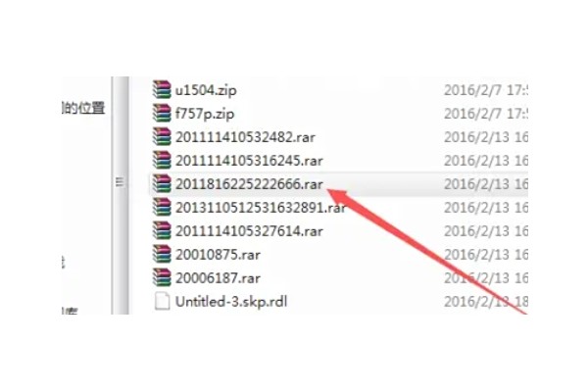Click the Untitled-3.skp.rdl blank file icon
The image size is (588, 392).
pyautogui.click(x=162, y=302)
